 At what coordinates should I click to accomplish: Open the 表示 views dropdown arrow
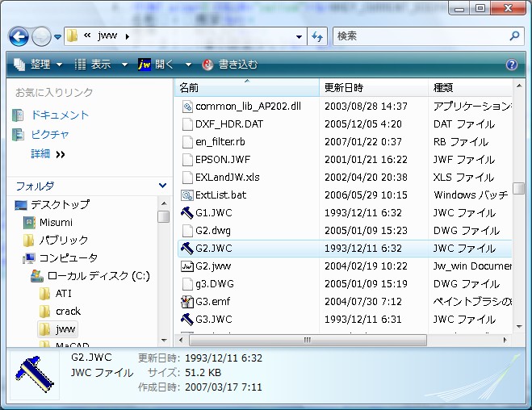(x=124, y=65)
